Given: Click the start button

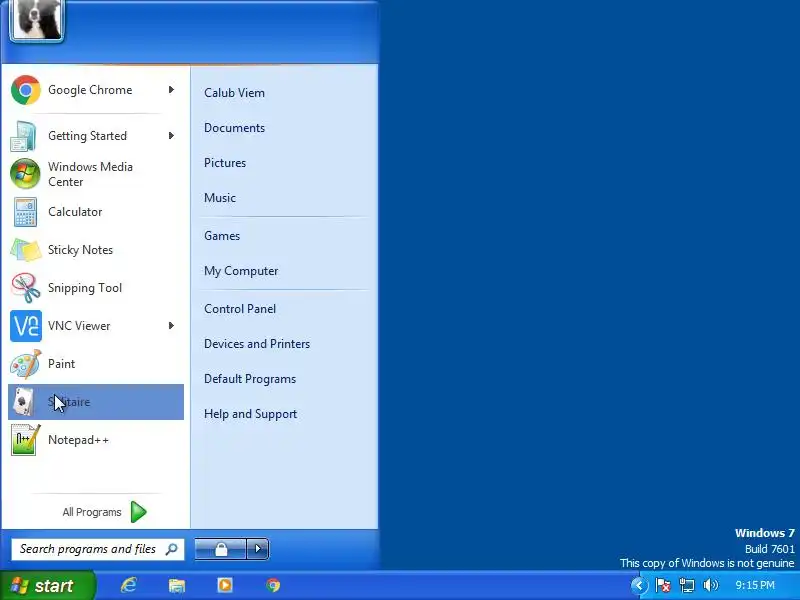Looking at the screenshot, I should click(x=47, y=585).
